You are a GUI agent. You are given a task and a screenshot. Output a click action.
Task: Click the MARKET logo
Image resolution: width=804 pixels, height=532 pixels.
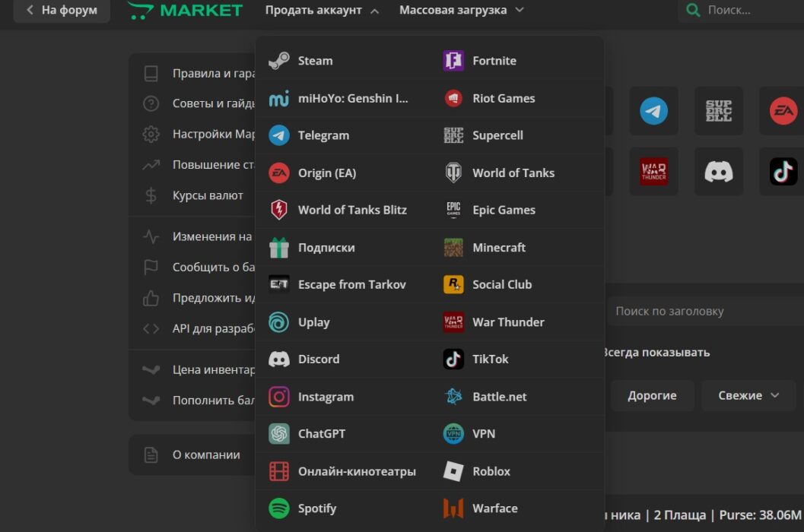185,10
